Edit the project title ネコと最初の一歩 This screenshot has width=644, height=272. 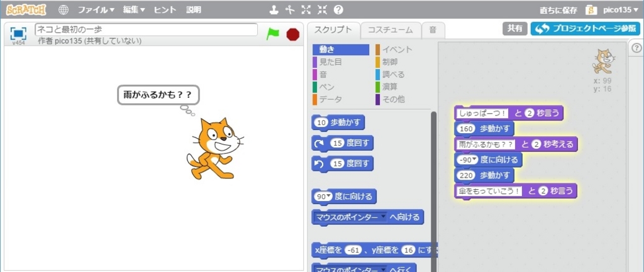coord(147,30)
